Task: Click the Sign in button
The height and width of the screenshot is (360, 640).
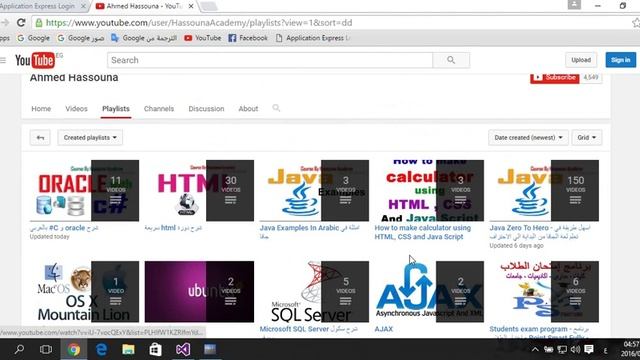Action: (620, 60)
